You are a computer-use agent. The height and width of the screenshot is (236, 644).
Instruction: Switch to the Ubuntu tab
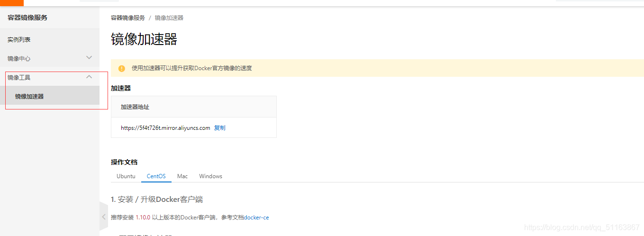(x=126, y=176)
